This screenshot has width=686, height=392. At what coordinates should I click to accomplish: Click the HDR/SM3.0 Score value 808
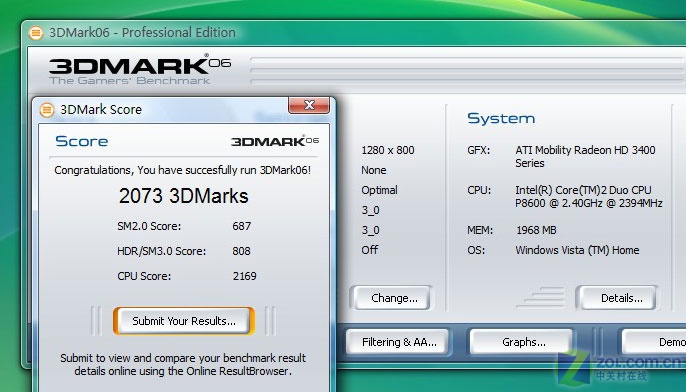click(x=242, y=251)
